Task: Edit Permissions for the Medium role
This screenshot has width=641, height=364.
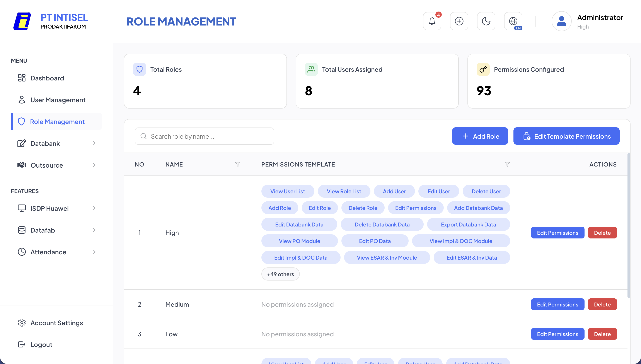Action: coord(557,304)
